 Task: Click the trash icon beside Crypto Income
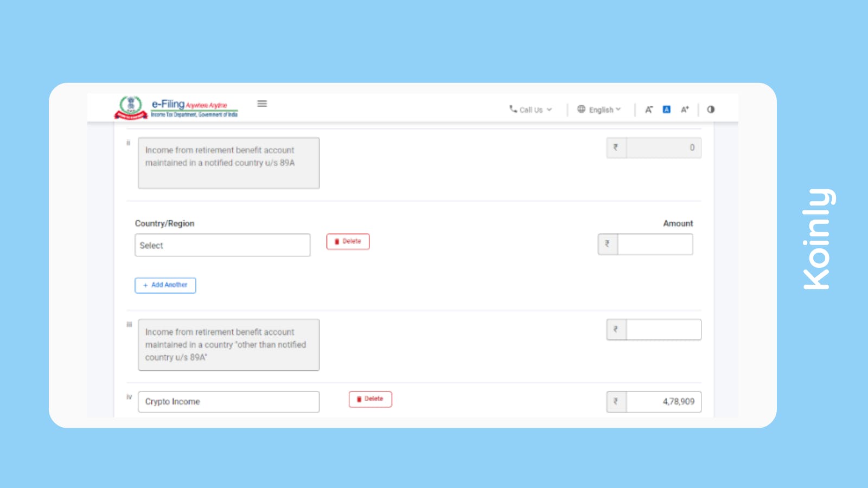(360, 399)
